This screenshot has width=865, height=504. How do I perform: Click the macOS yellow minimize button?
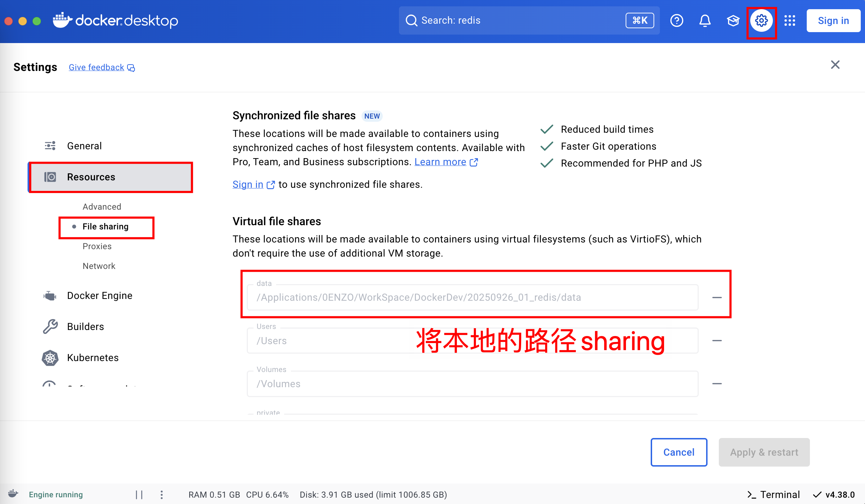click(x=23, y=21)
